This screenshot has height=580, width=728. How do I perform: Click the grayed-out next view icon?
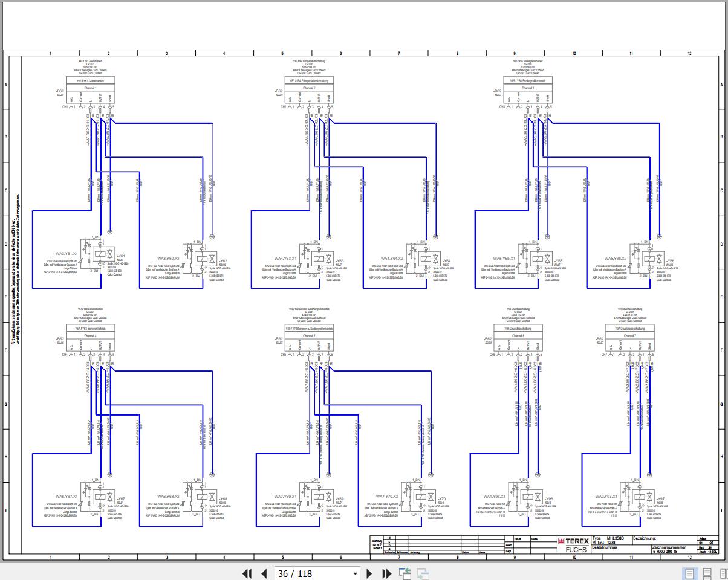point(423,573)
